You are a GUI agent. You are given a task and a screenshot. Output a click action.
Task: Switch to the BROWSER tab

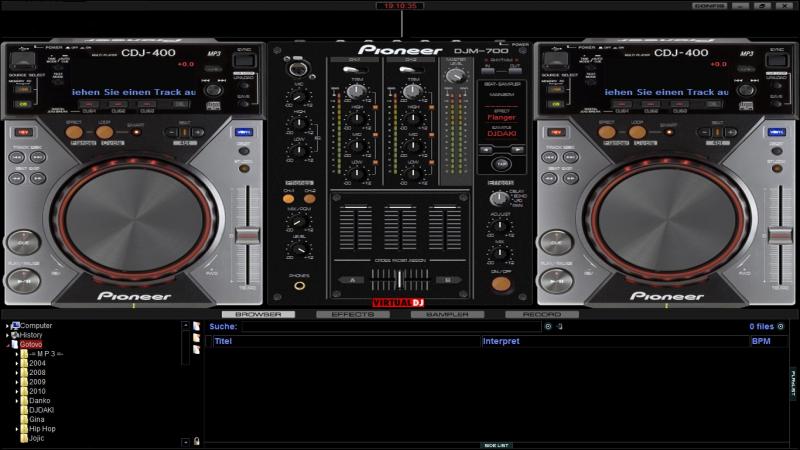(x=258, y=314)
